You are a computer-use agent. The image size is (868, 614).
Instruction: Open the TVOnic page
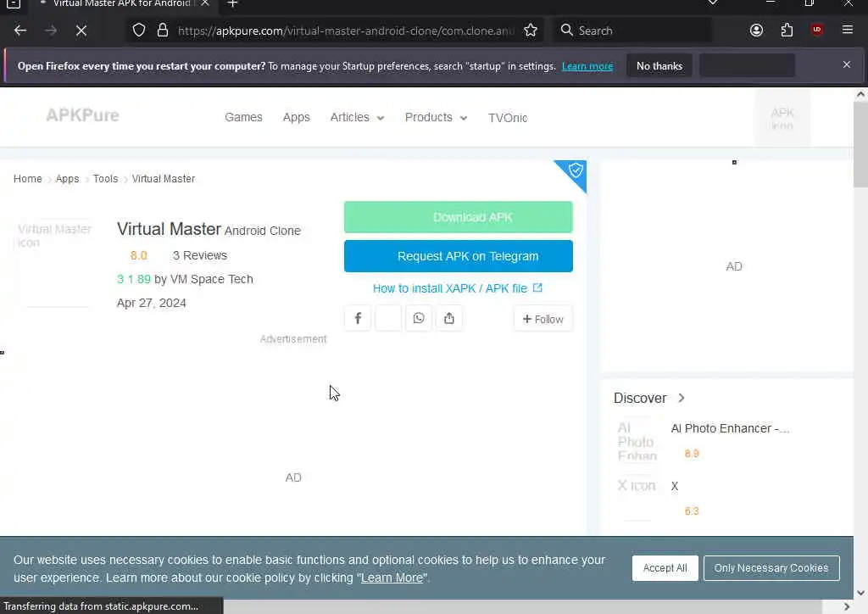[x=508, y=118]
